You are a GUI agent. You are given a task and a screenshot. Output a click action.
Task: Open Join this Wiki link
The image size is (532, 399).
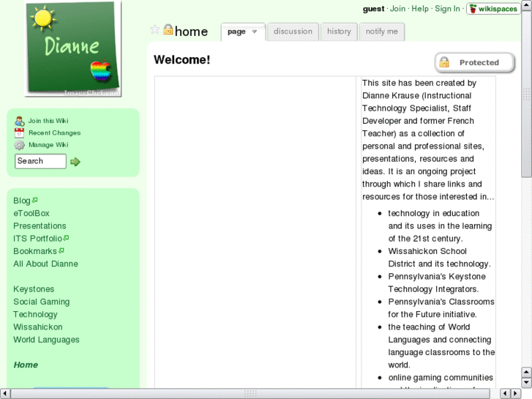point(48,121)
